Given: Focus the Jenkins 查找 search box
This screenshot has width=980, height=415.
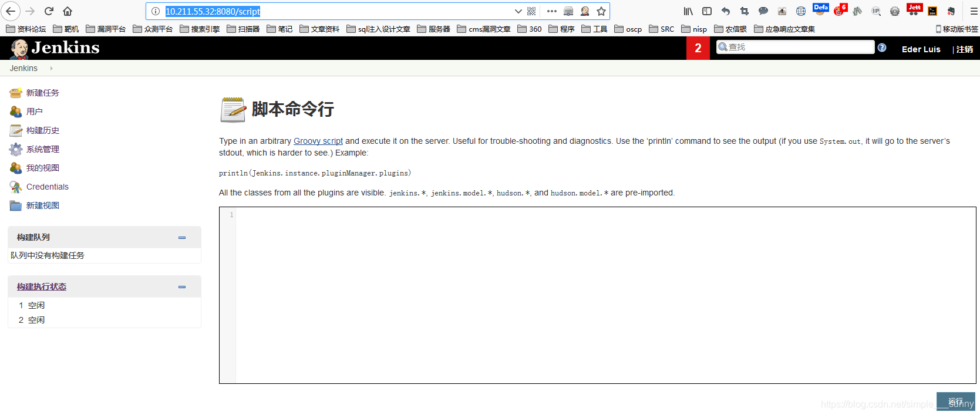Looking at the screenshot, I should click(795, 47).
